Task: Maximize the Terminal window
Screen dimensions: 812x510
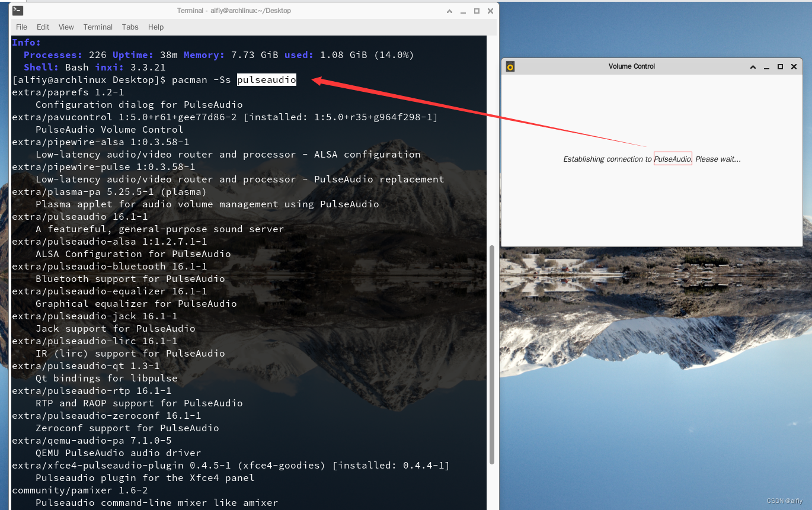Action: pos(477,11)
